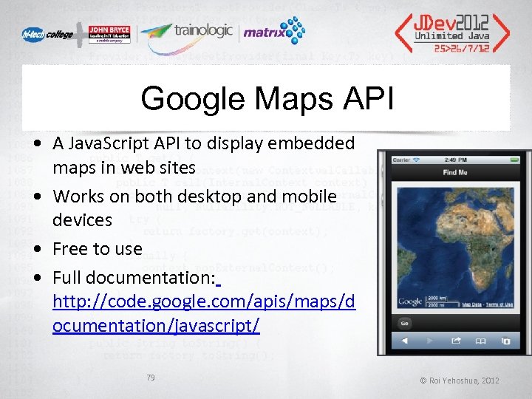Click the hi-tech college logo

pos(47,34)
